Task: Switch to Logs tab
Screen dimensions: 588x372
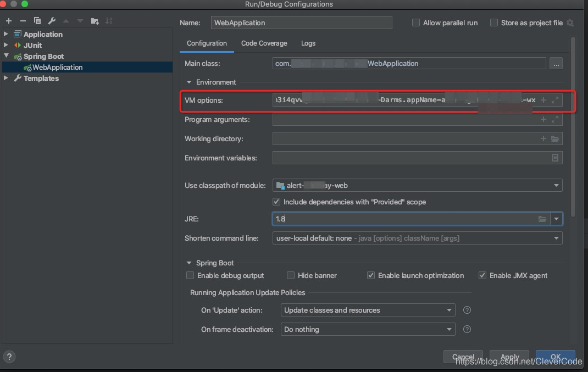Action: pos(308,43)
